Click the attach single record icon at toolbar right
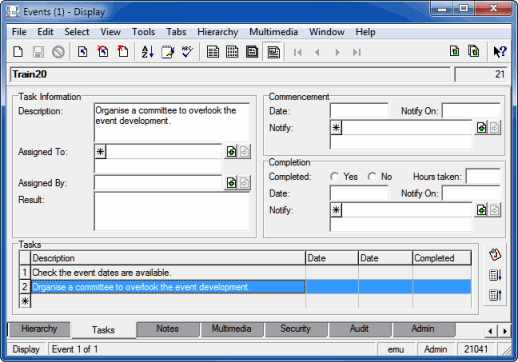This screenshot has width=518, height=362. click(454, 51)
